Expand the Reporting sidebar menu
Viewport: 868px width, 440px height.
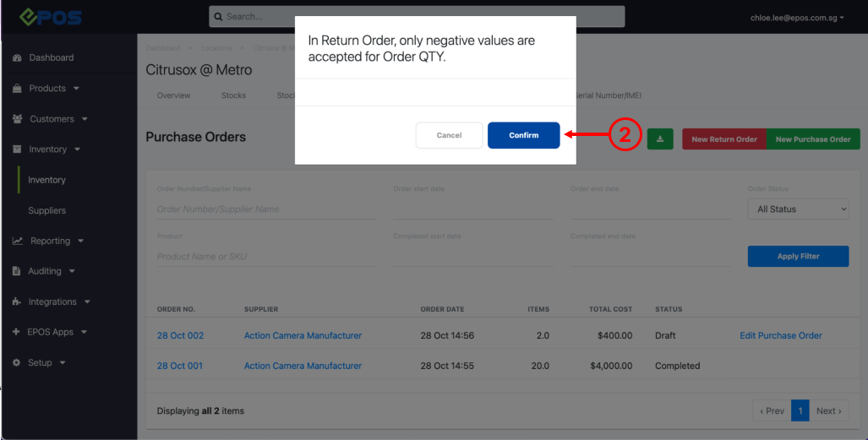(57, 241)
